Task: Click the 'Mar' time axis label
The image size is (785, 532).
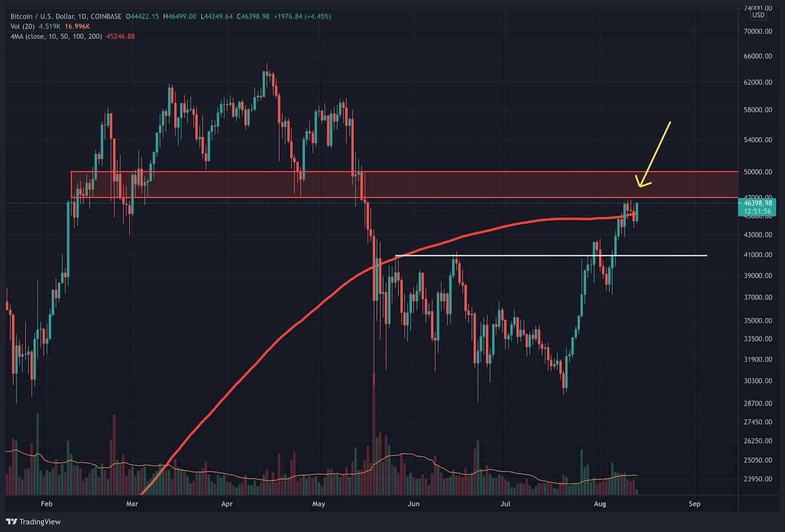Action: tap(132, 504)
